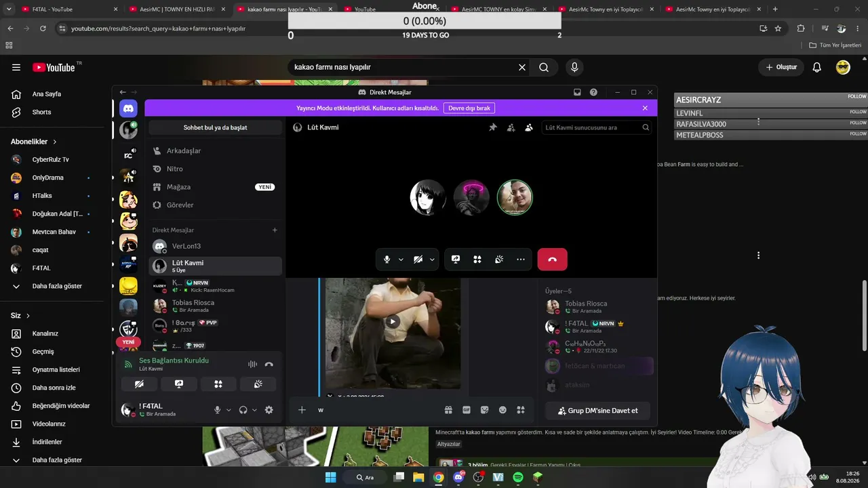Turn on camera in call controls bar

418,260
